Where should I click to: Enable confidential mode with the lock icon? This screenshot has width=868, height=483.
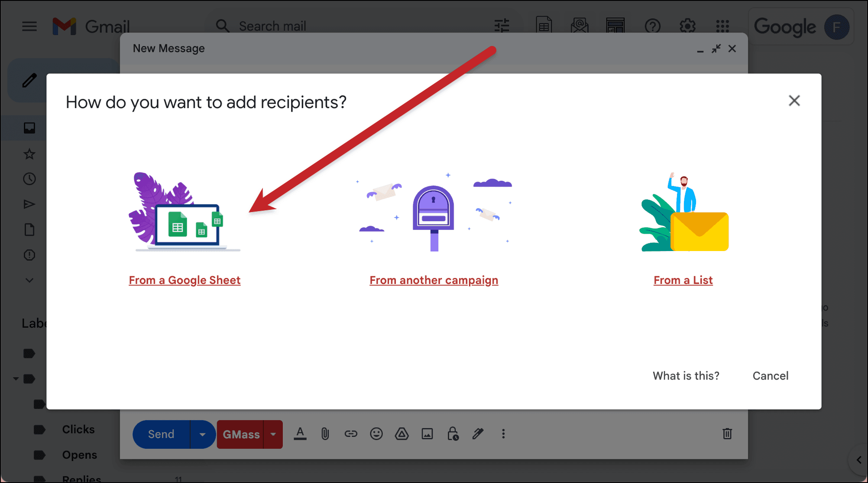(452, 434)
